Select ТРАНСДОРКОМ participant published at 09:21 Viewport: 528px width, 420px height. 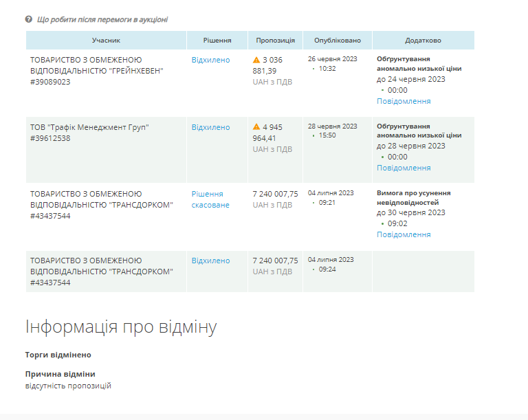click(x=101, y=205)
